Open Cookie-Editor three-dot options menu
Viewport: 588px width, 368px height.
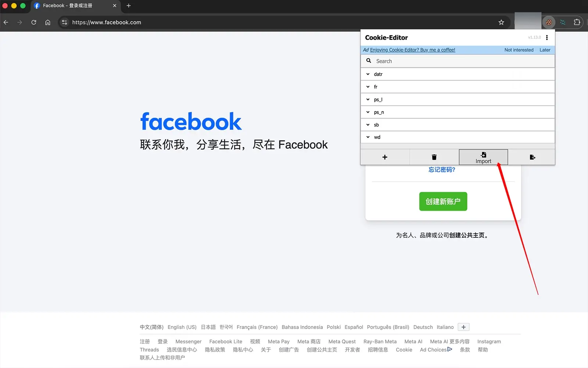547,38
